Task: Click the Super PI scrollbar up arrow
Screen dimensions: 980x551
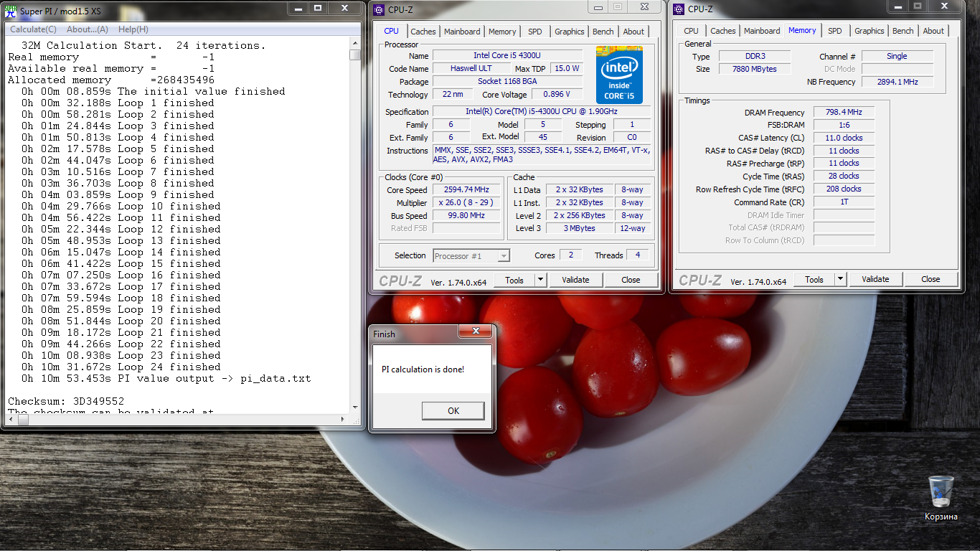Action: pyautogui.click(x=355, y=42)
